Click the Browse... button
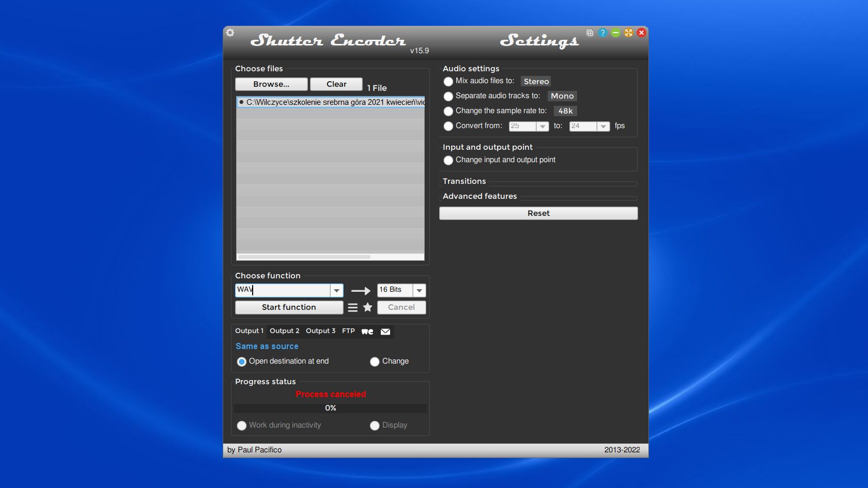The image size is (868, 488). coord(271,84)
